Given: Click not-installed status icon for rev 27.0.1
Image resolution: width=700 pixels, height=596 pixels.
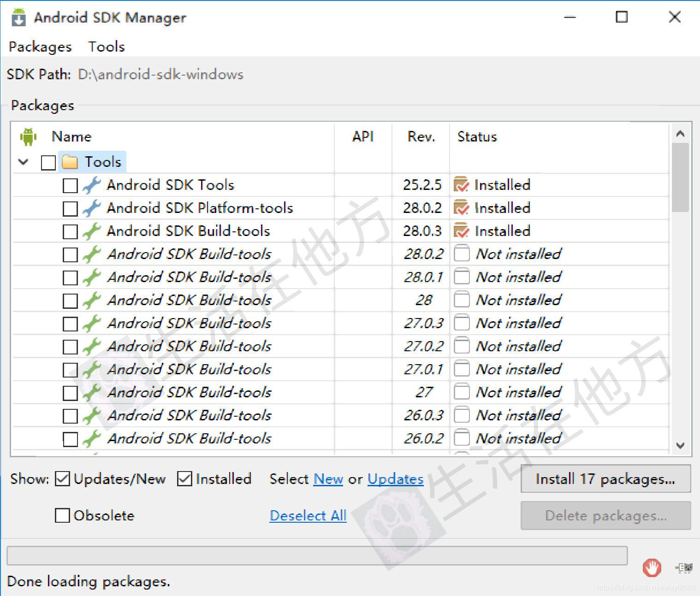Looking at the screenshot, I should (x=462, y=369).
